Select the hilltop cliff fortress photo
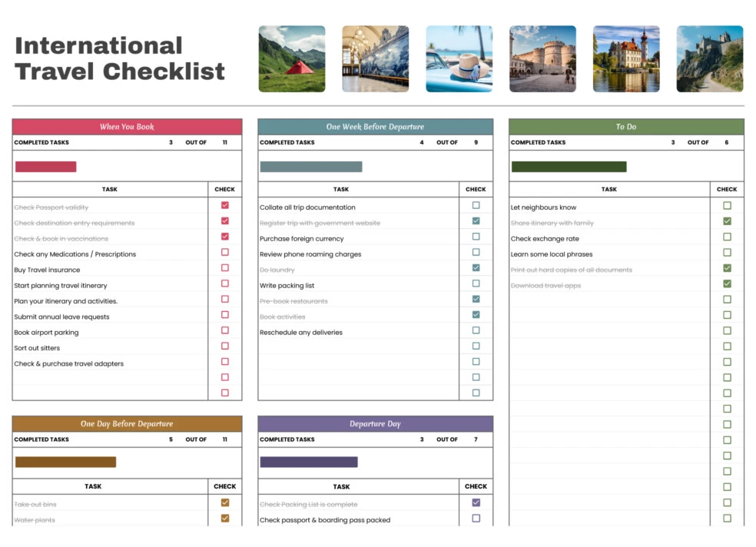This screenshot has width=756, height=547. click(710, 59)
